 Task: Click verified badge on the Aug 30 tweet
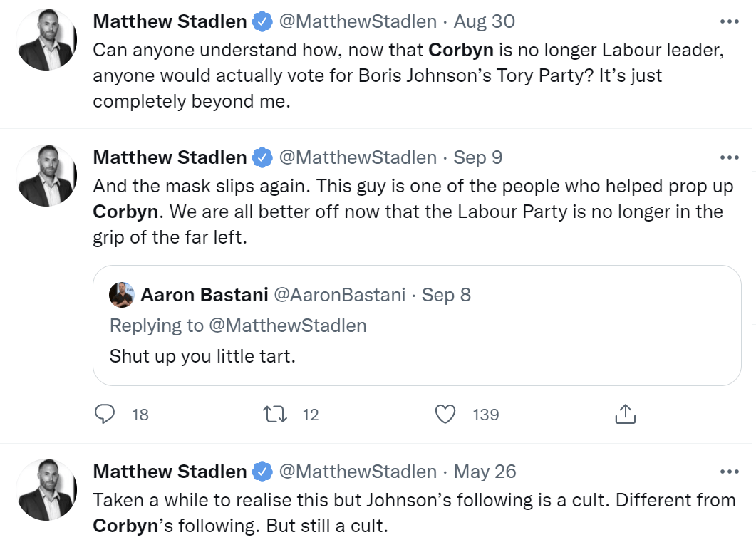click(x=263, y=21)
